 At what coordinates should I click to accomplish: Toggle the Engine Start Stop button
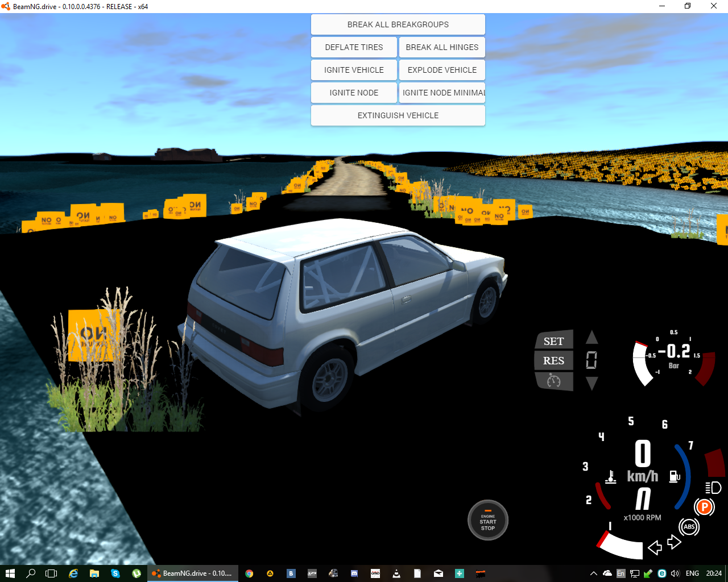tap(488, 520)
